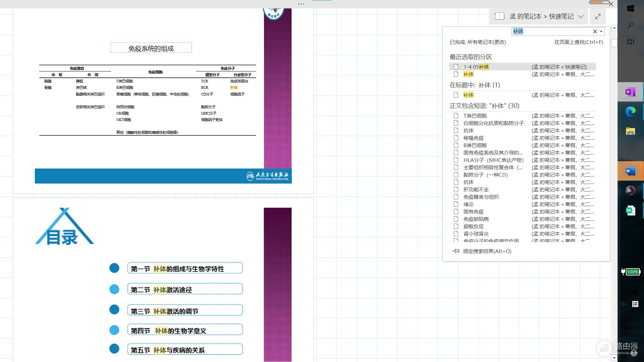
Task: Open Microsoft Edge from the taskbar
Action: (x=630, y=112)
